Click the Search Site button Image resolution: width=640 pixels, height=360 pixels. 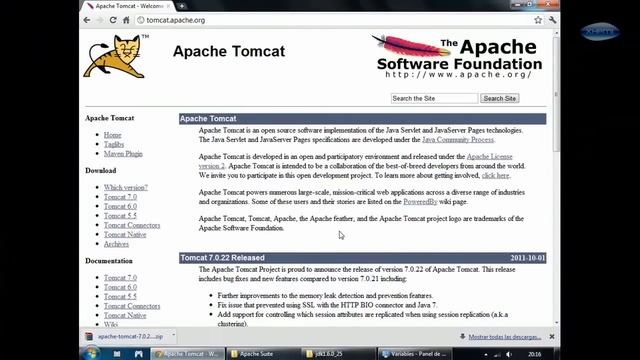click(x=500, y=98)
